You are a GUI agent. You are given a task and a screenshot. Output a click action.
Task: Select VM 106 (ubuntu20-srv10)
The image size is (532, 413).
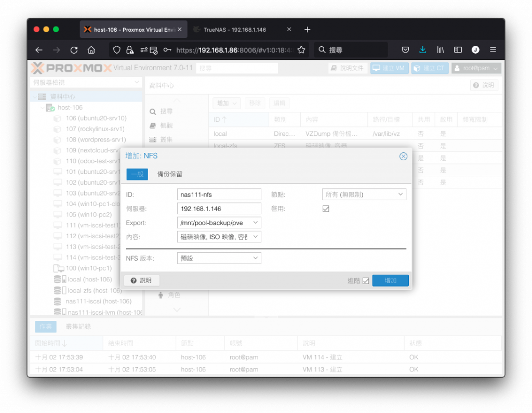tap(96, 118)
